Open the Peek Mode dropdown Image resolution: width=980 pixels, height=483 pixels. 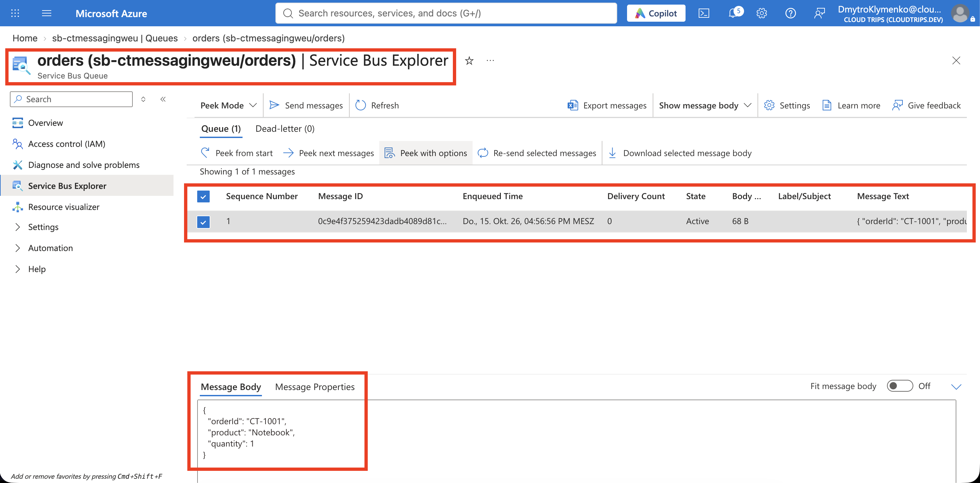pos(229,105)
